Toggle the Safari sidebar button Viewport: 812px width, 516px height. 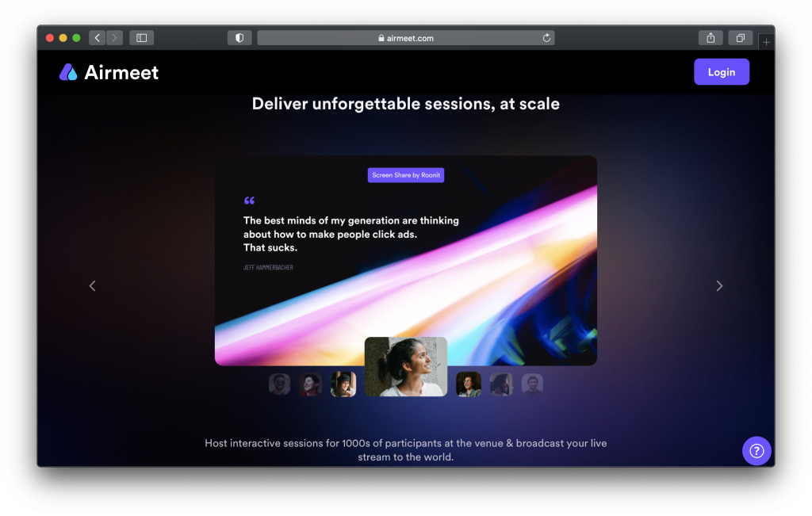pyautogui.click(x=141, y=38)
